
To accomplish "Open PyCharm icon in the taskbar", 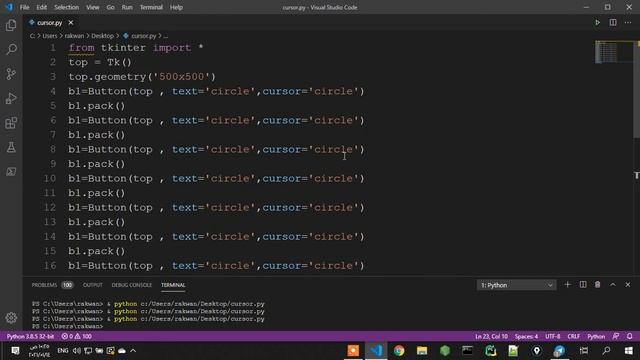I will (x=491, y=351).
